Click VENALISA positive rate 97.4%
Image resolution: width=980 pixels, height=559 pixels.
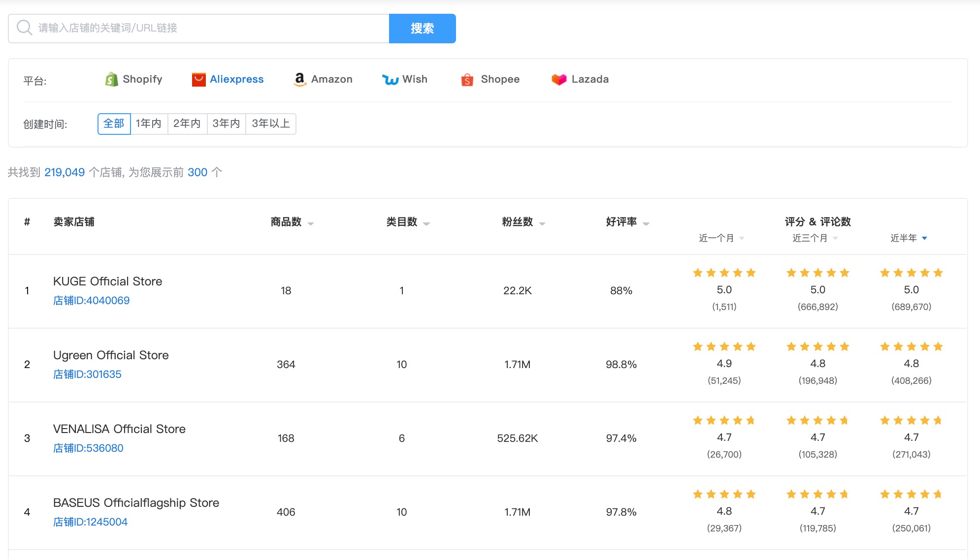pyautogui.click(x=621, y=438)
